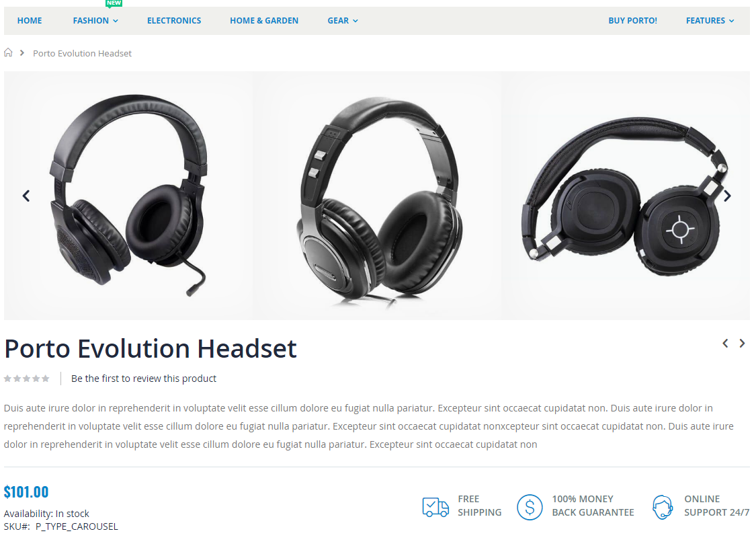
Task: Click the Buy Porto! link
Action: click(632, 21)
